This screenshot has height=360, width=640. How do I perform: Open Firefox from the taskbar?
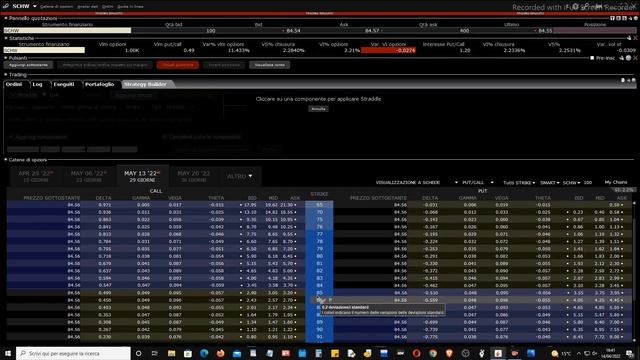point(220,353)
